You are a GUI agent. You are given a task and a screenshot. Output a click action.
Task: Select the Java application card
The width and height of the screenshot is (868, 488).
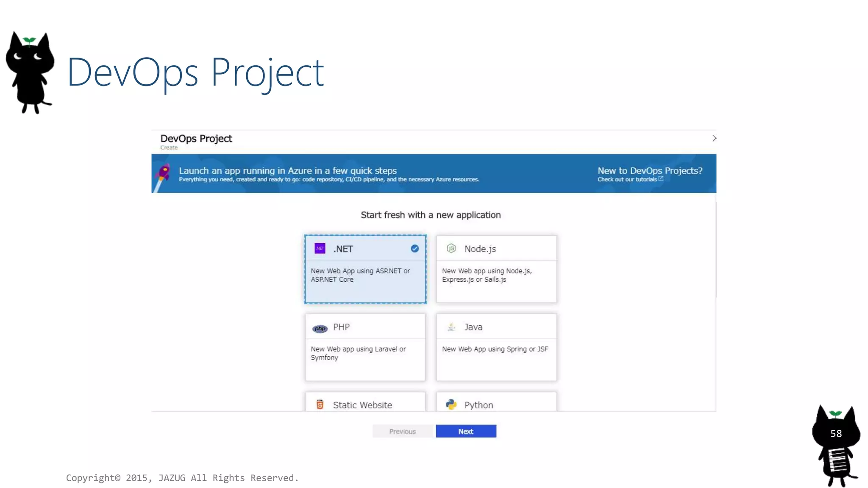click(496, 347)
